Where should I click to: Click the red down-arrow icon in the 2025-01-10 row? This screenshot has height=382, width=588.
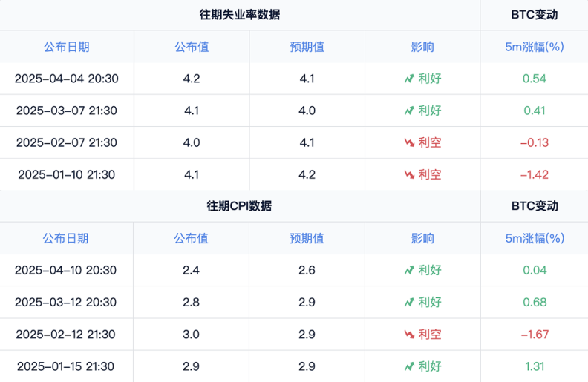click(x=408, y=174)
